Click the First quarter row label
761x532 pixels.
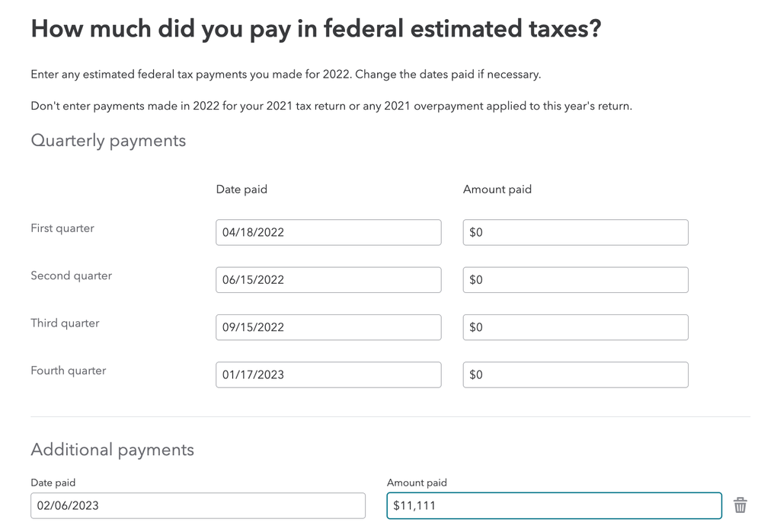[x=62, y=228]
